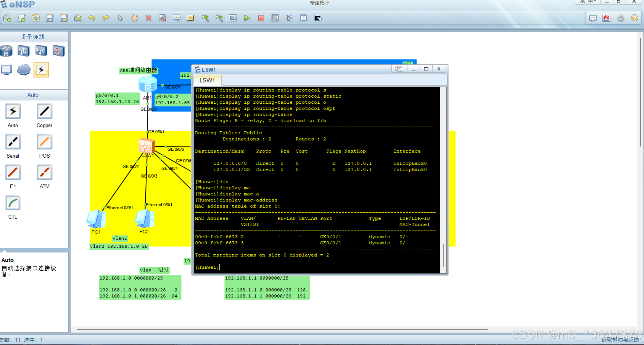This screenshot has width=644, height=345.
Task: Click the PC1 device on the canvas
Action: [x=96, y=219]
